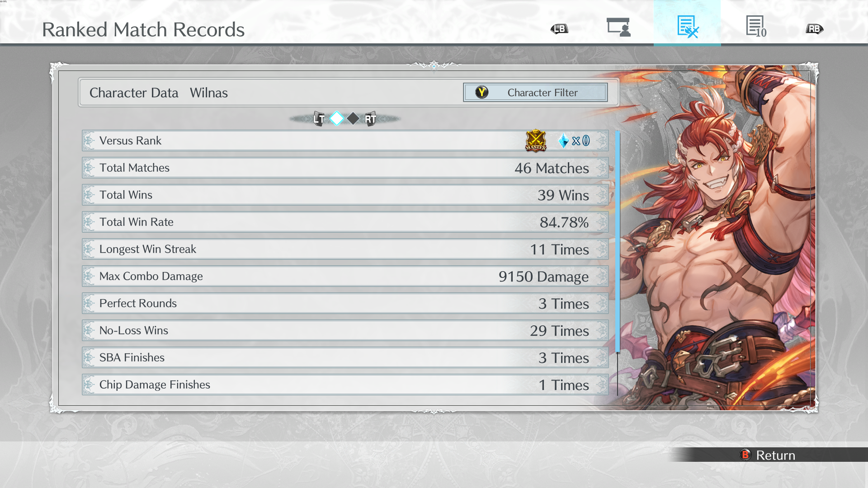Click the Master rank emblem icon
This screenshot has width=868, height=488.
coord(536,141)
